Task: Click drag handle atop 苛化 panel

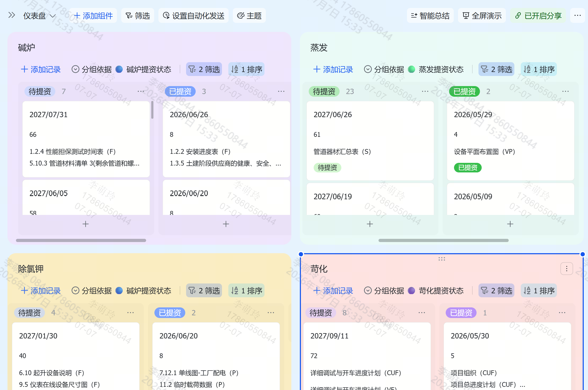Action: [442, 259]
